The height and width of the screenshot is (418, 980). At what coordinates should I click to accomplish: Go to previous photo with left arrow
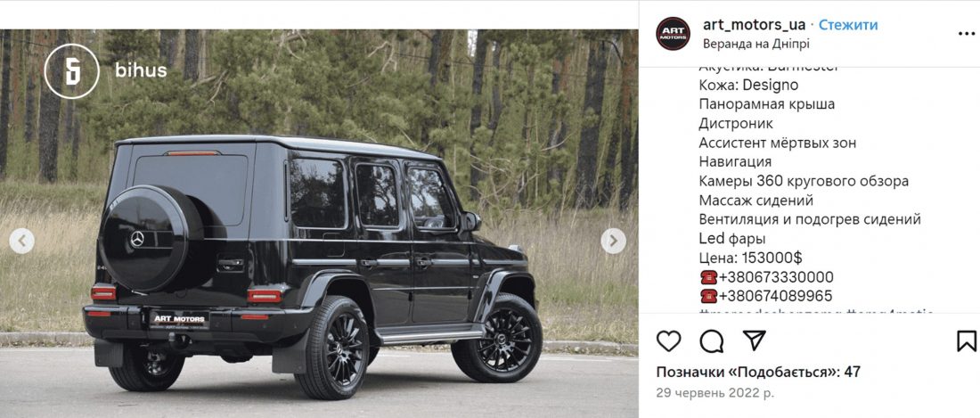tap(22, 241)
